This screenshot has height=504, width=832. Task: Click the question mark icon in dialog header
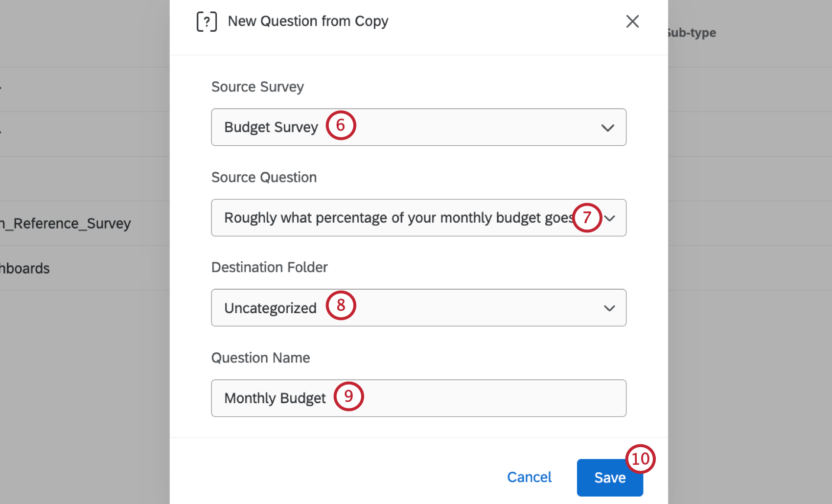[207, 22]
